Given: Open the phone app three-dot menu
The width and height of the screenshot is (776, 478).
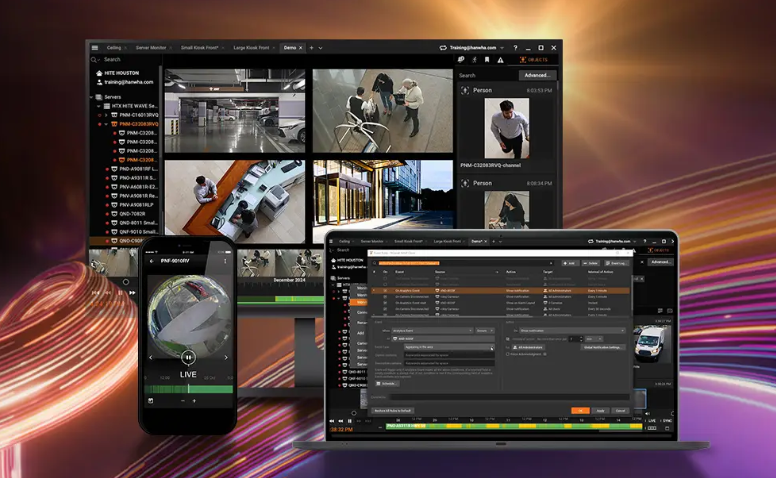Looking at the screenshot, I should click(225, 261).
